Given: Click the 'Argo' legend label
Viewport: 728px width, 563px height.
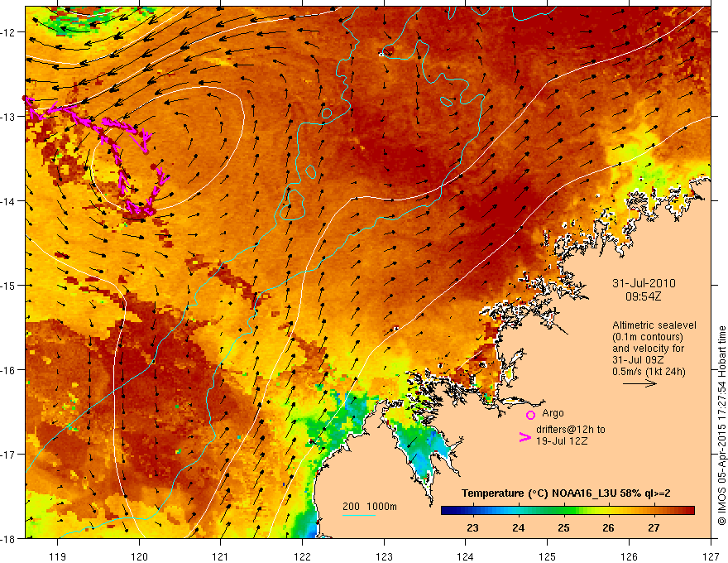Looking at the screenshot, I should click(553, 413).
